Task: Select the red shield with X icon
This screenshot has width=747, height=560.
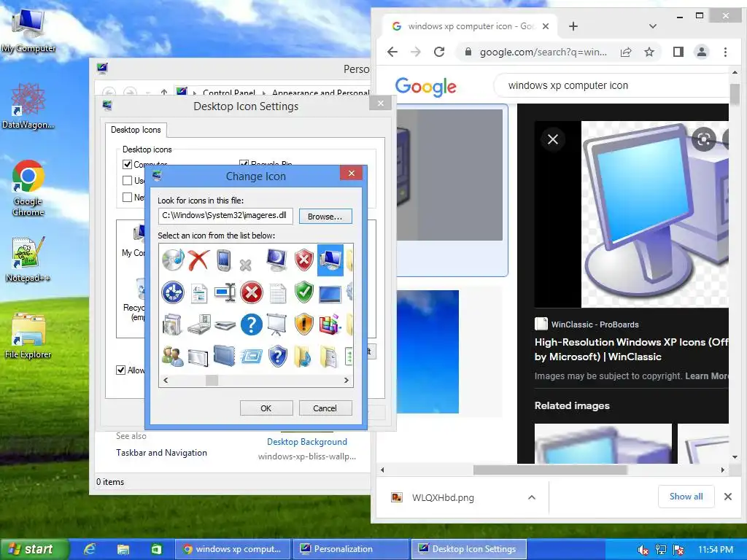Action: point(304,260)
